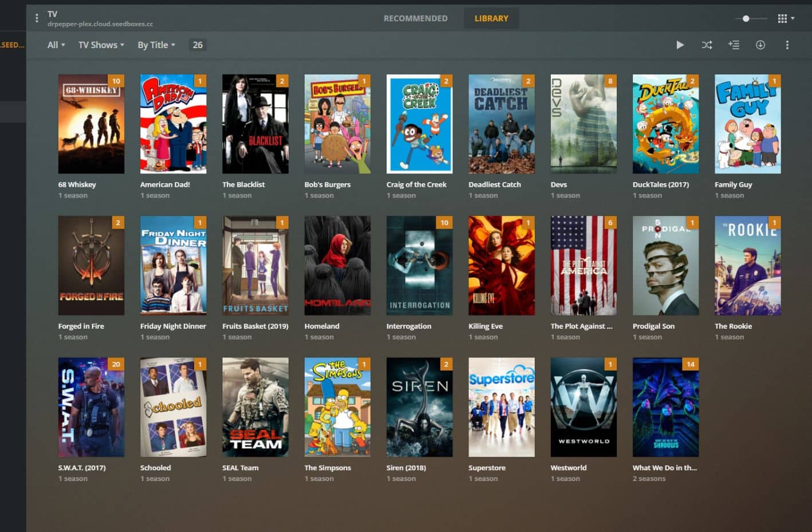Screen dimensions: 812x532
Task: Open the SEAL Team poster
Action: (255, 407)
